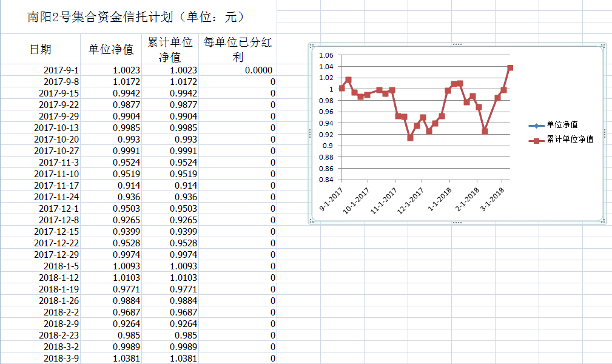Click the 0.0000 dividend cell
Image resolution: width=612 pixels, height=364 pixels.
(258, 70)
